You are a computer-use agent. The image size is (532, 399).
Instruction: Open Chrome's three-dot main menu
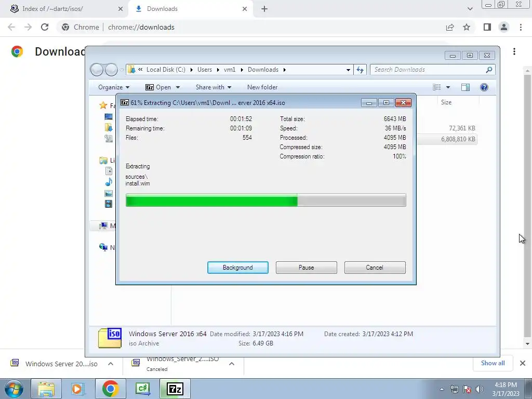click(521, 27)
